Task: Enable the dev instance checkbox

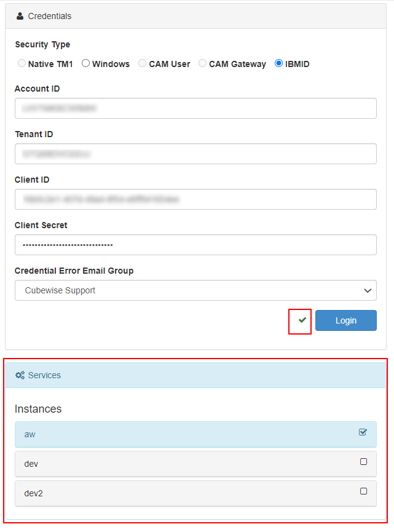Action: tap(363, 462)
